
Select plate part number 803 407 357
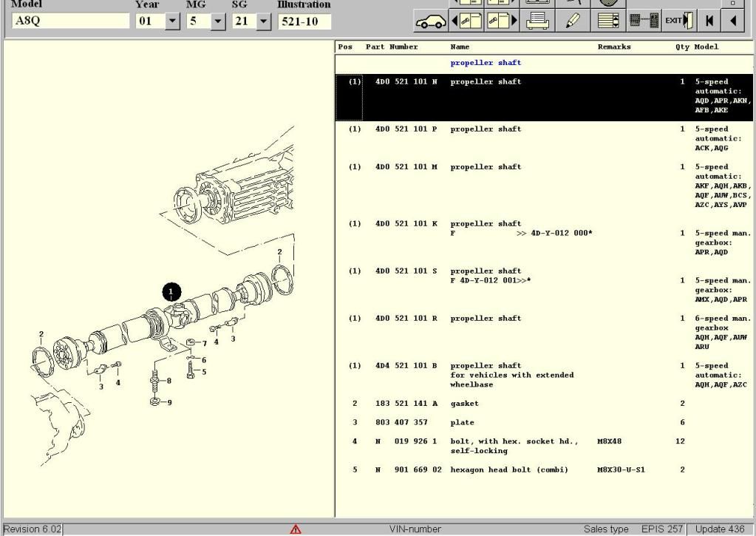(401, 423)
